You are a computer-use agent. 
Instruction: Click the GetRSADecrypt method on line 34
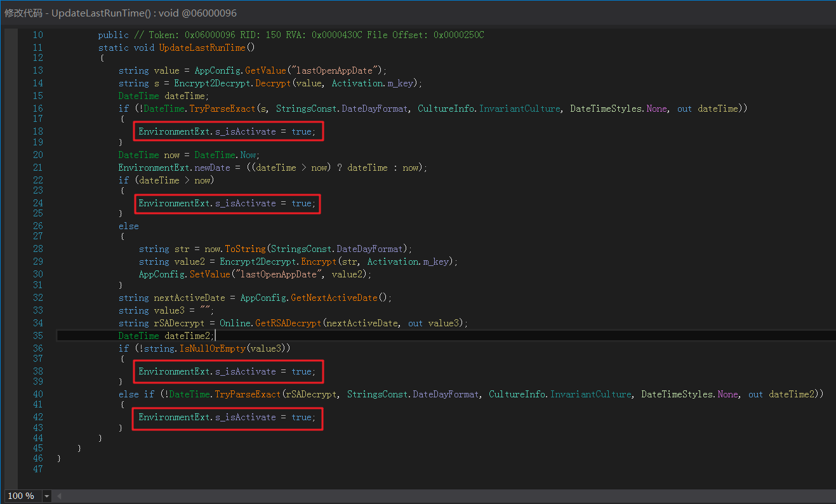288,323
